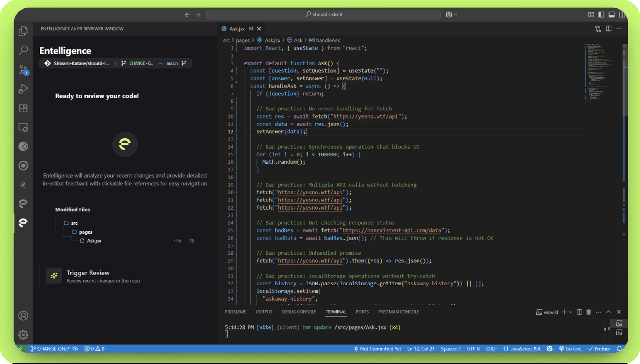Open the Extensions view icon

[x=23, y=108]
